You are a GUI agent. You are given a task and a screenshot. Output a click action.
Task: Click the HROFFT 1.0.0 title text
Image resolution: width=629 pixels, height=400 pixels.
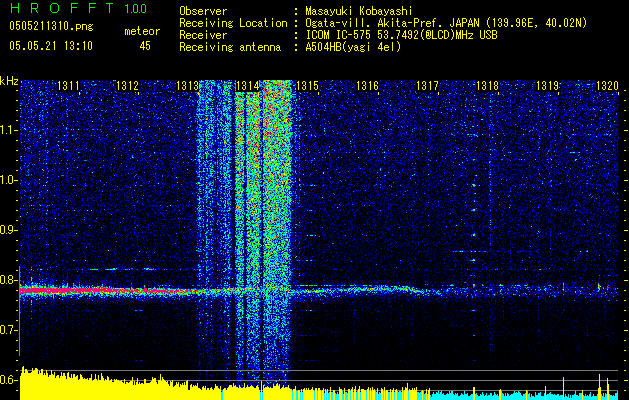pyautogui.click(x=78, y=8)
